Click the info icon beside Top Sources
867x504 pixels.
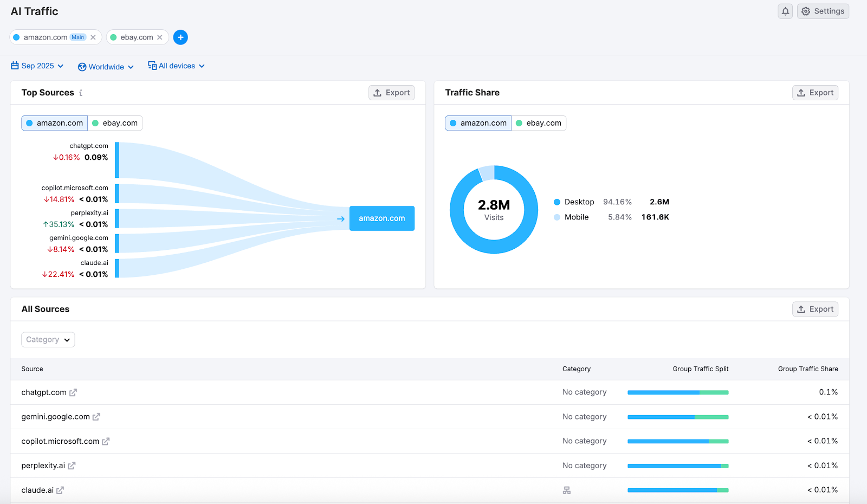(x=81, y=93)
